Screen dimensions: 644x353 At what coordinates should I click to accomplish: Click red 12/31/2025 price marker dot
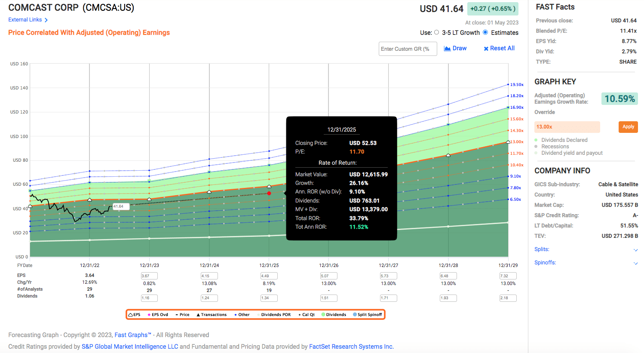click(x=269, y=193)
